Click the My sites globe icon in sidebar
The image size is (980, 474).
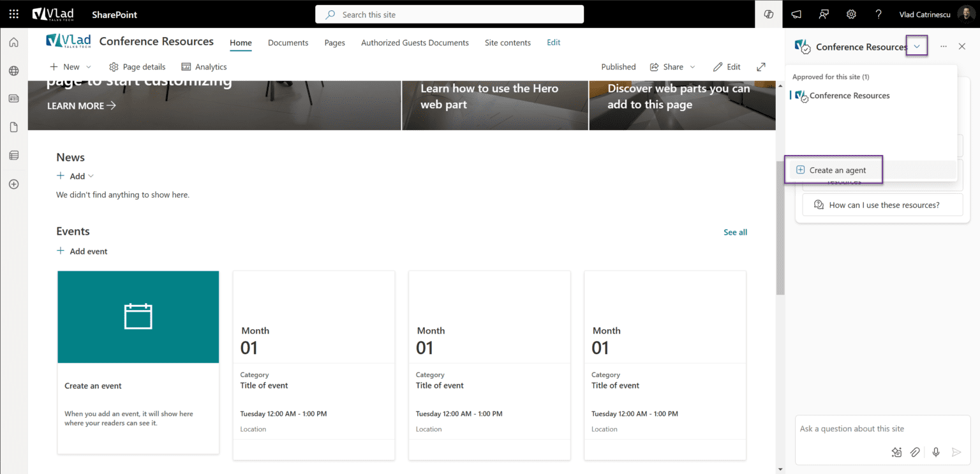[13, 70]
